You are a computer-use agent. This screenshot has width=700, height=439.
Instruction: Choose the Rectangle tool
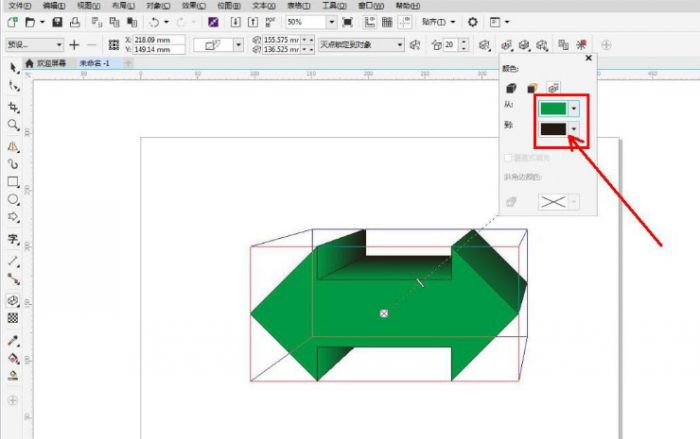coord(13,182)
